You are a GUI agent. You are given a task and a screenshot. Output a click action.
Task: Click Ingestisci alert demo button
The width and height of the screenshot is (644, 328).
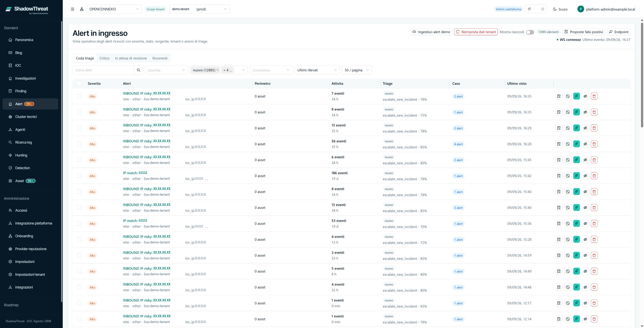[x=431, y=32]
